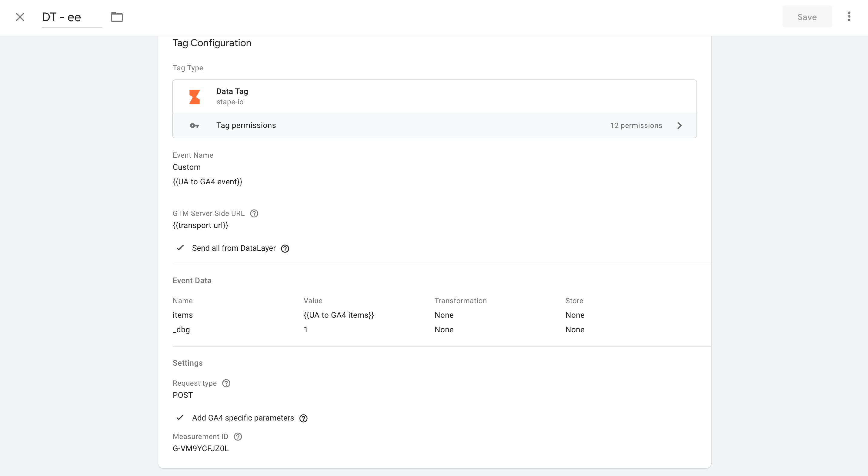The width and height of the screenshot is (868, 476).
Task: Toggle Send all from DataLayer checkmark
Action: coord(180,248)
